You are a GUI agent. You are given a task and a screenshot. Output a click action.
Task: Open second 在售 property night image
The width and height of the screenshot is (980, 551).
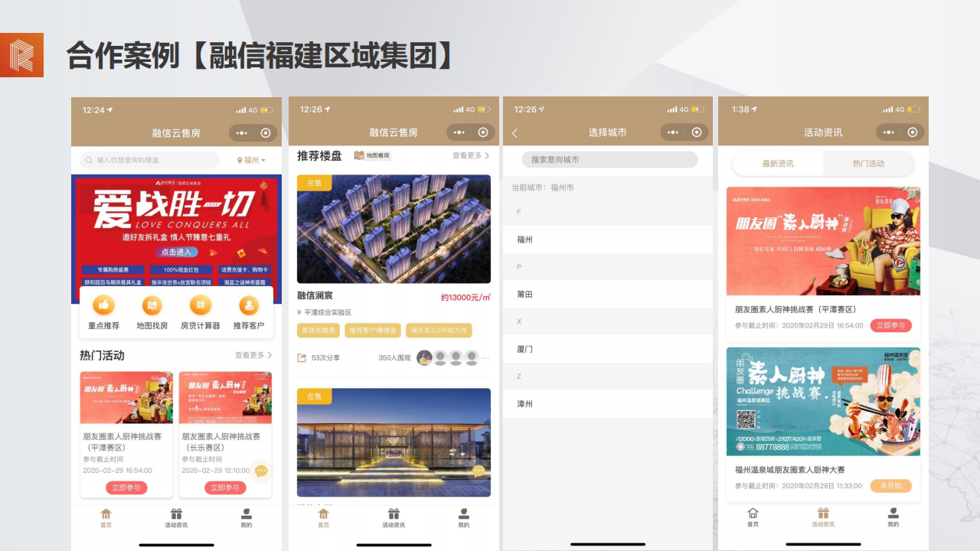tap(394, 442)
